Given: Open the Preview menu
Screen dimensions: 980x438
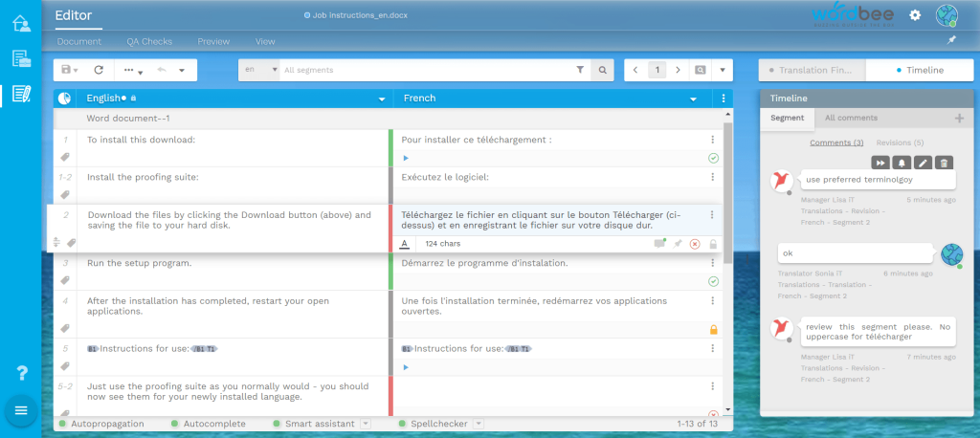Looking at the screenshot, I should [213, 41].
